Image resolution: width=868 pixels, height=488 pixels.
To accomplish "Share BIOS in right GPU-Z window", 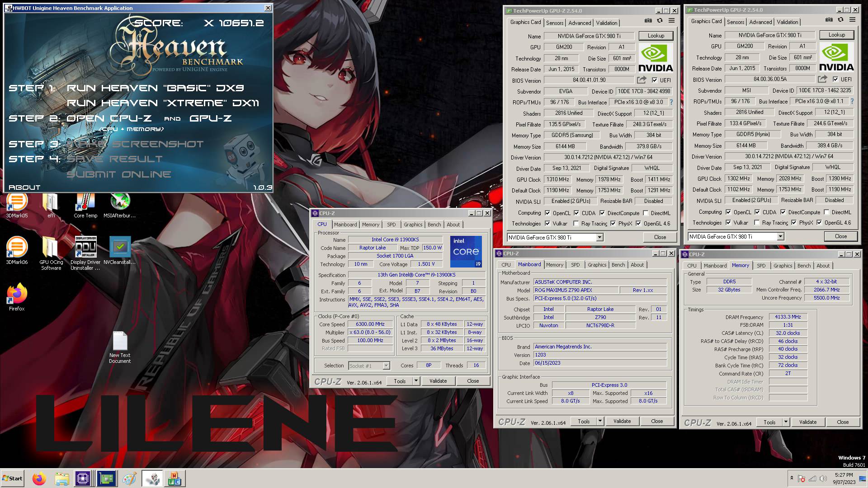I will [x=822, y=79].
